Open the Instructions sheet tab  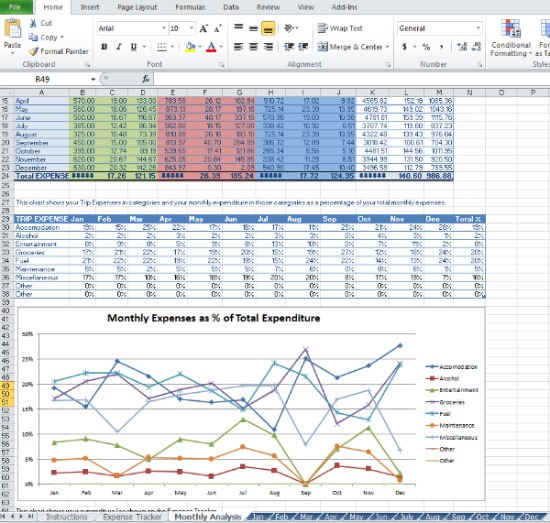[67, 517]
